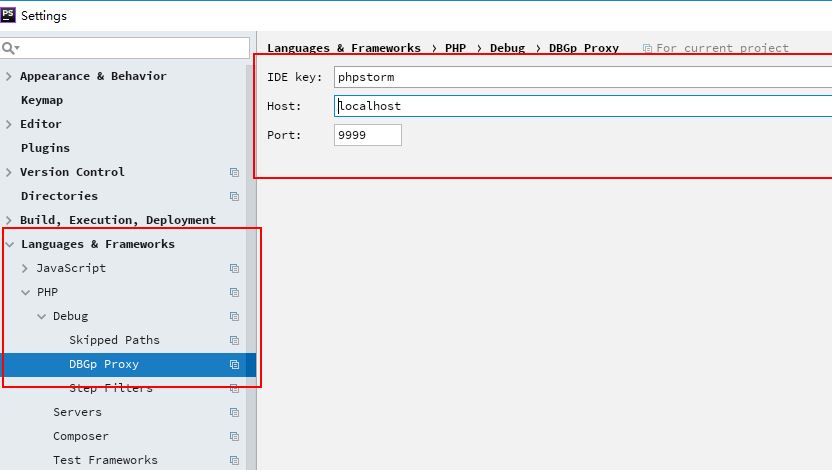832x470 pixels.
Task: Collapse the Debug tree node
Action: (x=41, y=316)
